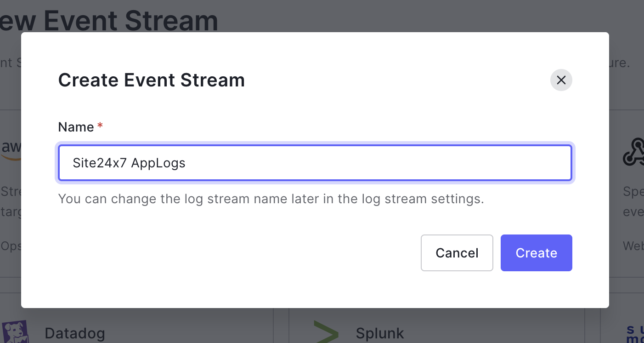Click the red required asterisk beside Name
The image size is (644, 343).
(100, 124)
